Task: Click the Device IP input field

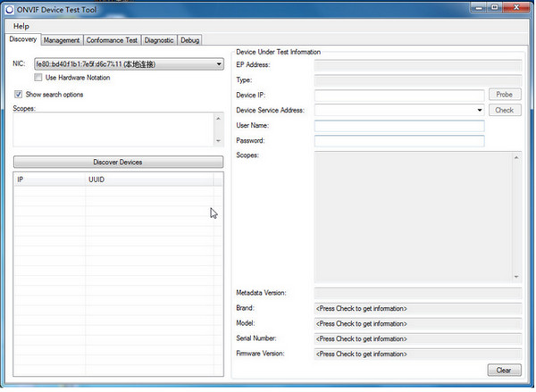Action: point(398,95)
